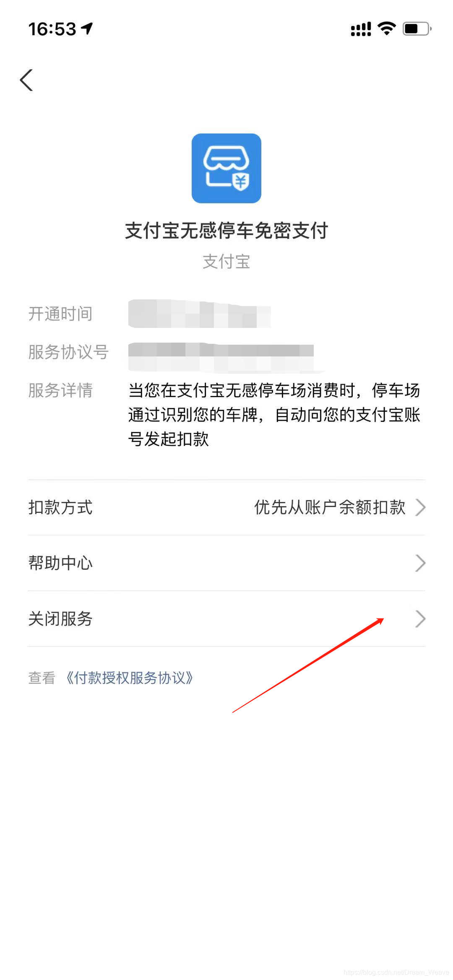This screenshot has width=453, height=980.
Task: Open the 《付款授权服务协议》 link
Action: [129, 678]
